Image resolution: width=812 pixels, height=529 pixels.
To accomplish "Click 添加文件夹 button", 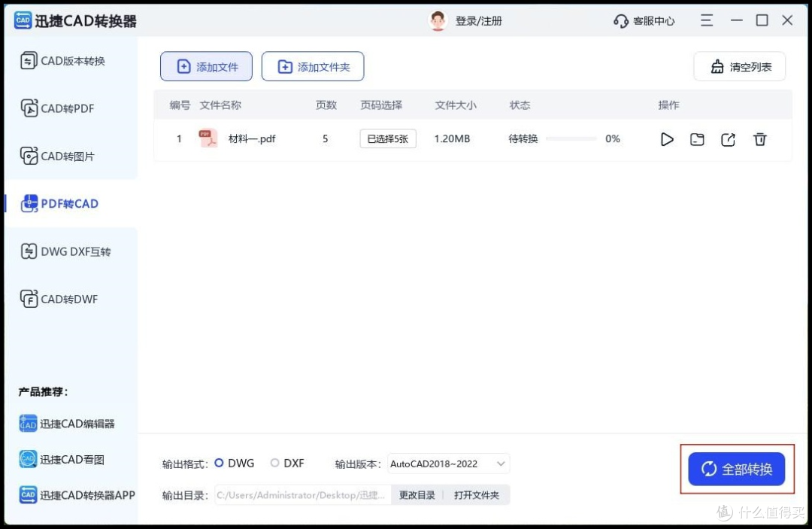I will [x=313, y=66].
